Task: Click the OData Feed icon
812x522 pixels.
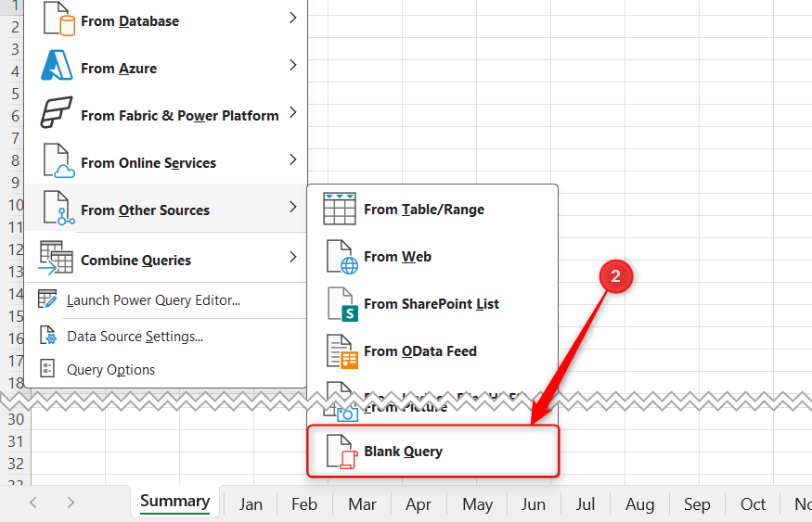Action: pos(342,351)
